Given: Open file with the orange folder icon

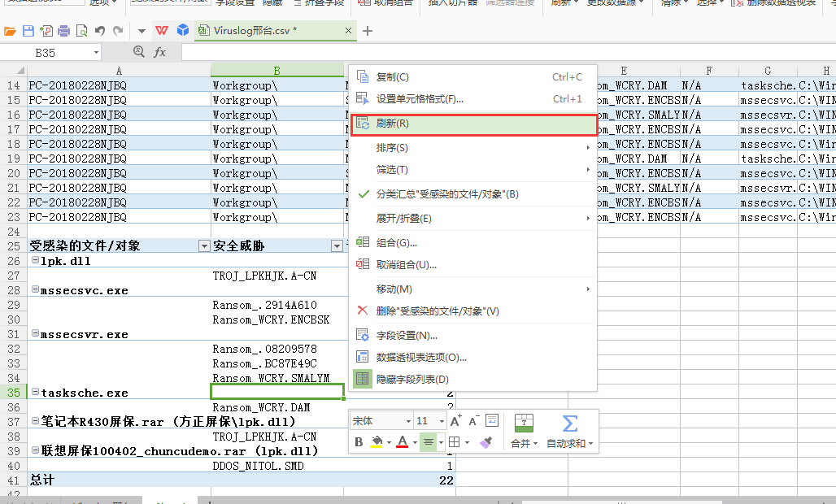Looking at the screenshot, I should pyautogui.click(x=10, y=31).
